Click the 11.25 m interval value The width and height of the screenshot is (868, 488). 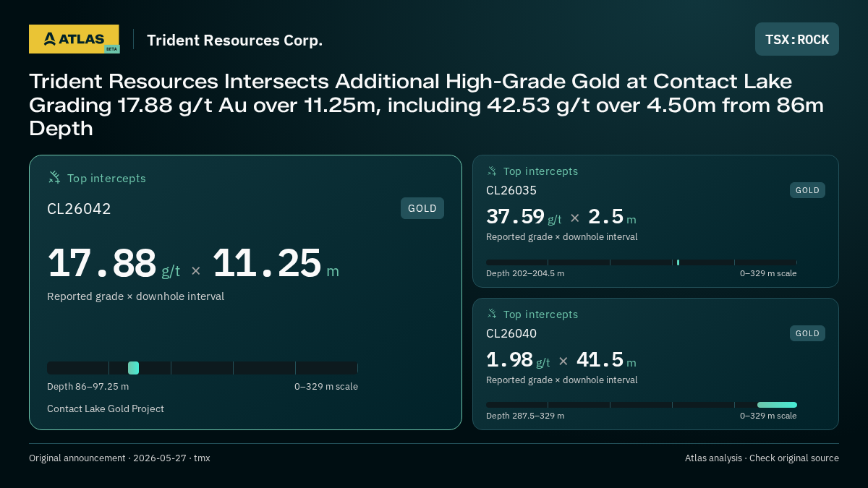pos(276,264)
